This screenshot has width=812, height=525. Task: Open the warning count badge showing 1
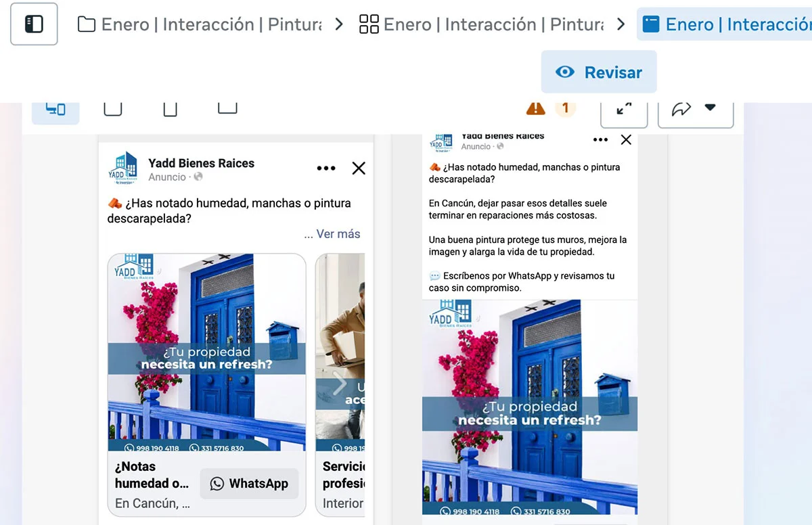point(565,108)
